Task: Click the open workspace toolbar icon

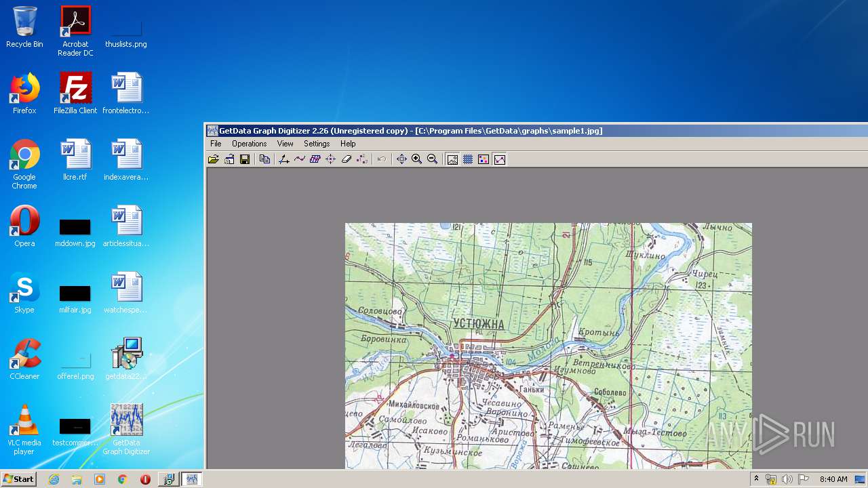Action: coord(229,159)
